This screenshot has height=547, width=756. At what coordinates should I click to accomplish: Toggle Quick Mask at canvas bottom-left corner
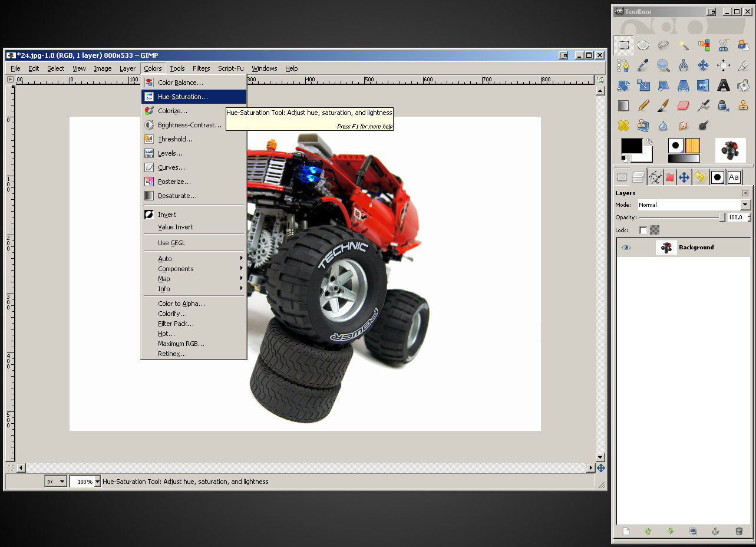point(10,467)
